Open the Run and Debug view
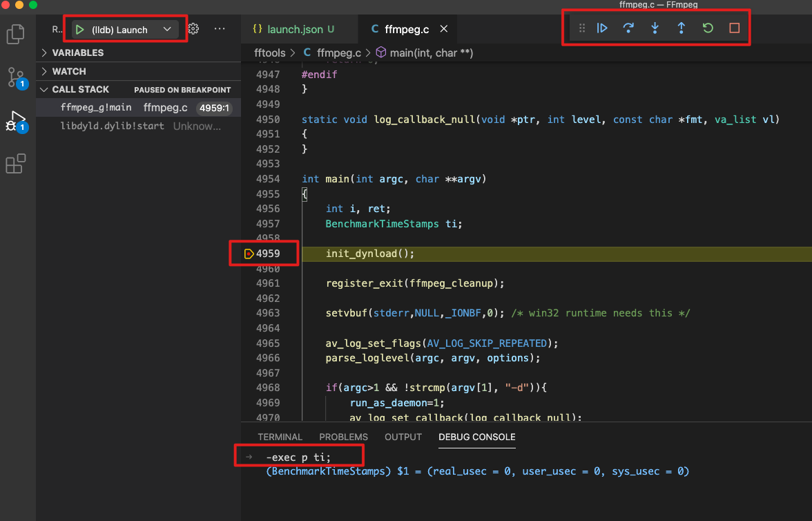Screen dimensions: 812x521 tap(15, 121)
